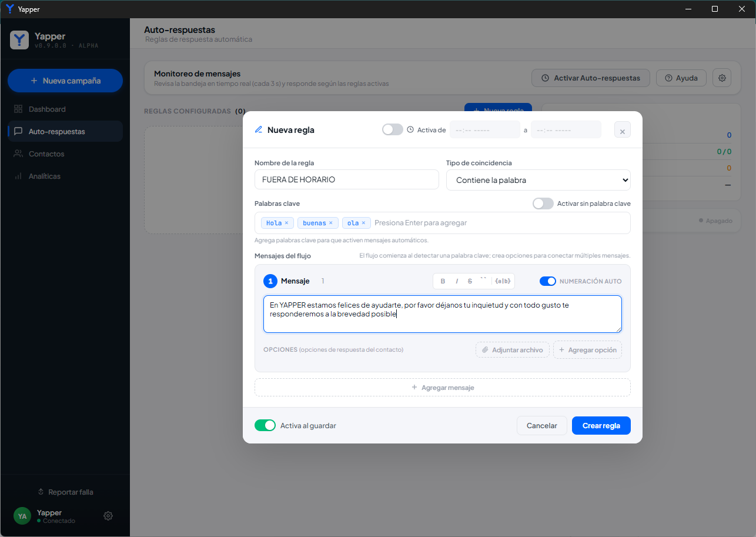The width and height of the screenshot is (756, 537).
Task: Apply italic formatting in message toolbar
Action: [x=457, y=281]
